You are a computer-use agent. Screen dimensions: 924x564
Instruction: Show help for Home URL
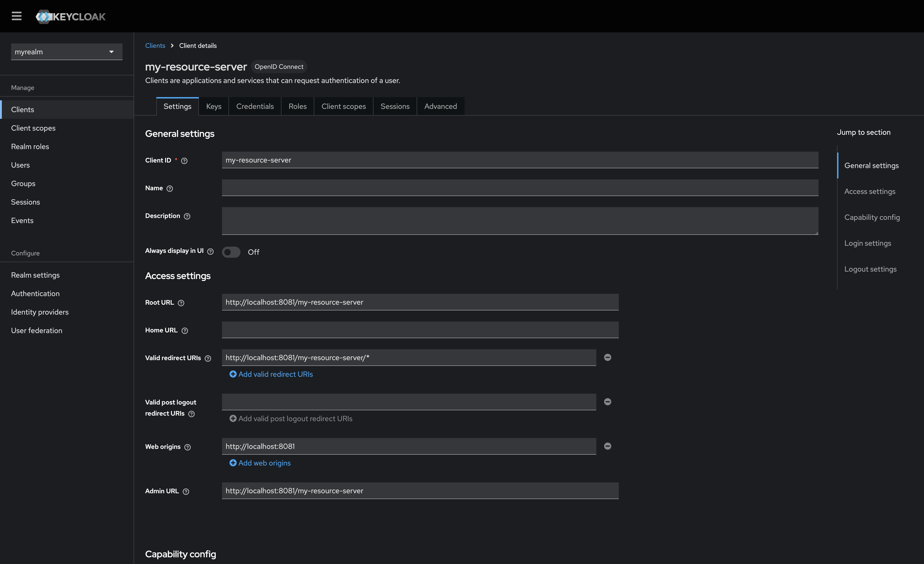[x=185, y=331]
